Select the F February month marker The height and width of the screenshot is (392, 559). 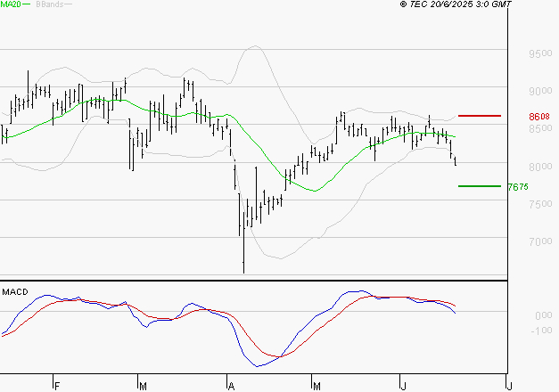(x=55, y=385)
